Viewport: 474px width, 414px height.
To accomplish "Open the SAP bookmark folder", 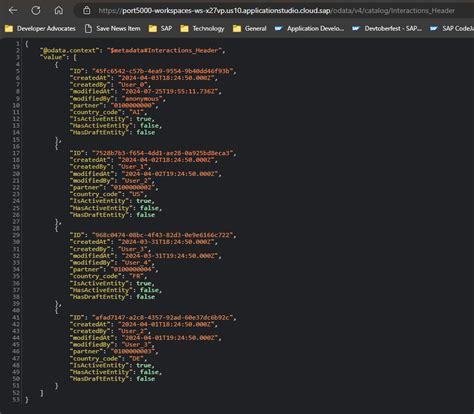I will pos(160,29).
